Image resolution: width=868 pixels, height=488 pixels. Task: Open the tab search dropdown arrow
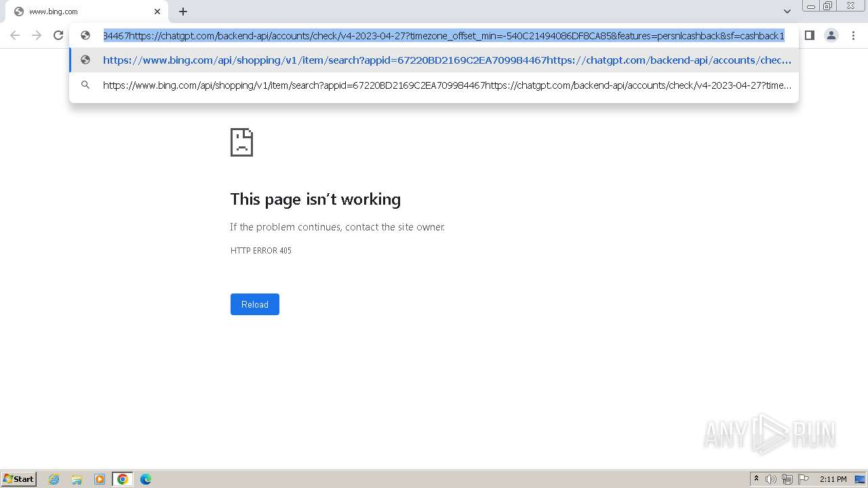(787, 12)
